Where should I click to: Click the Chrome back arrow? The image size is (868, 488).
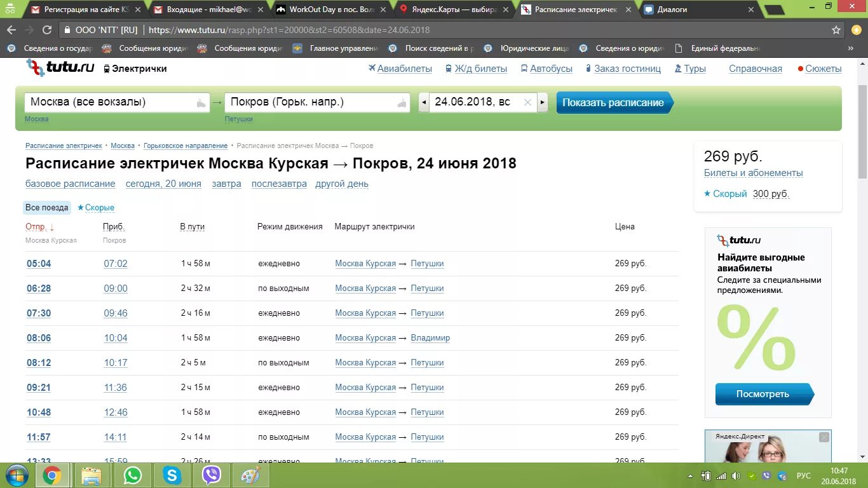(11, 30)
